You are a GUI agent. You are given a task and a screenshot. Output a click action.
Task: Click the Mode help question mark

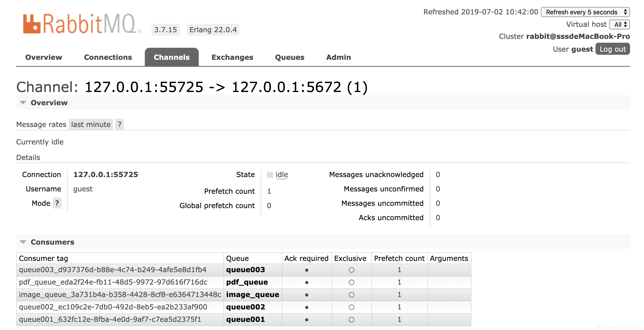coord(57,203)
